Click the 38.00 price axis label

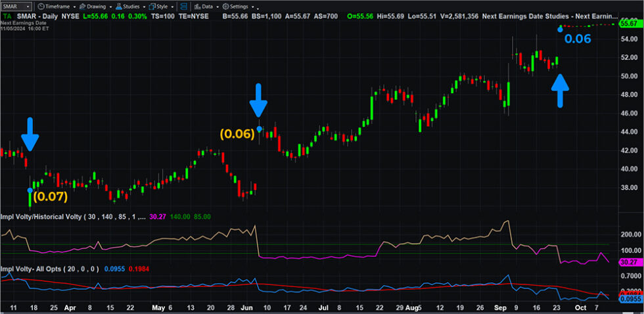pos(630,188)
